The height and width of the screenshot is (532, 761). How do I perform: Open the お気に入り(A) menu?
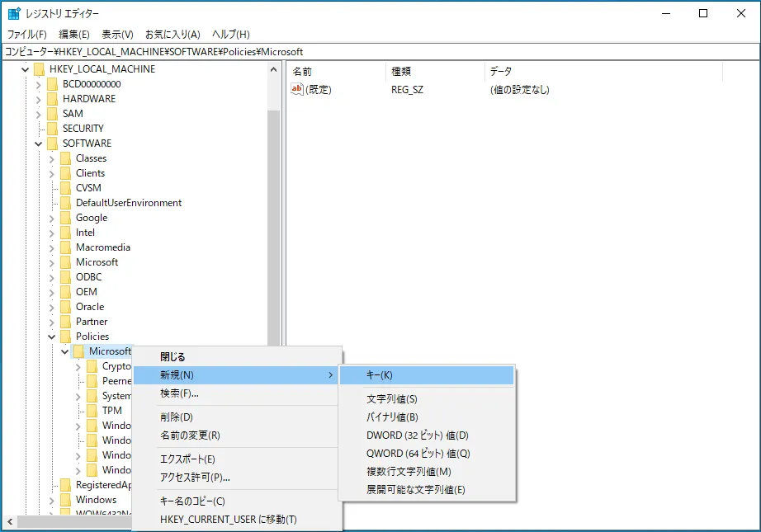click(173, 35)
